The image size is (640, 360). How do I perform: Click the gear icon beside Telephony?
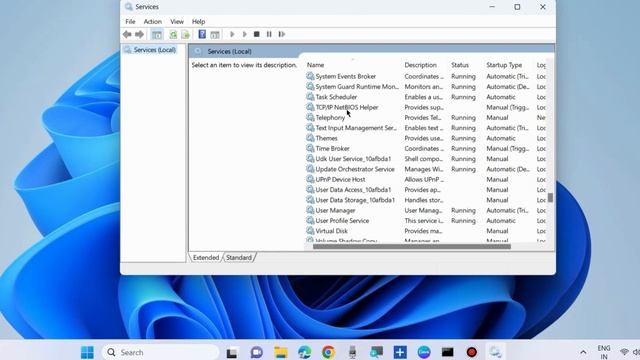pyautogui.click(x=310, y=118)
